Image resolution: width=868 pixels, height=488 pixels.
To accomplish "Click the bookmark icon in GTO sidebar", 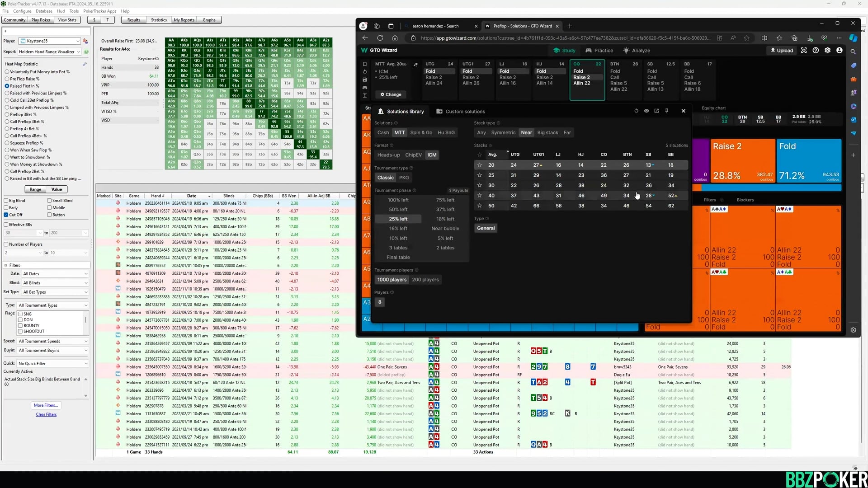I will (365, 64).
